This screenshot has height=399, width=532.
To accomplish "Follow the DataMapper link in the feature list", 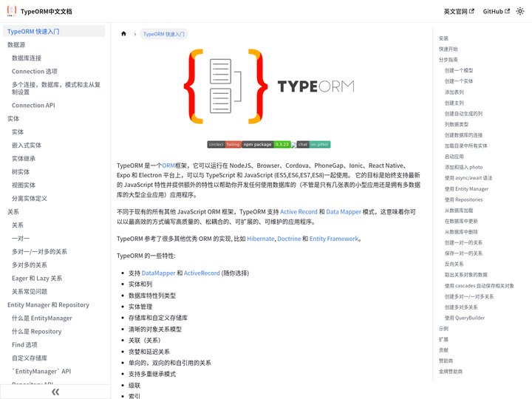I will (x=158, y=273).
